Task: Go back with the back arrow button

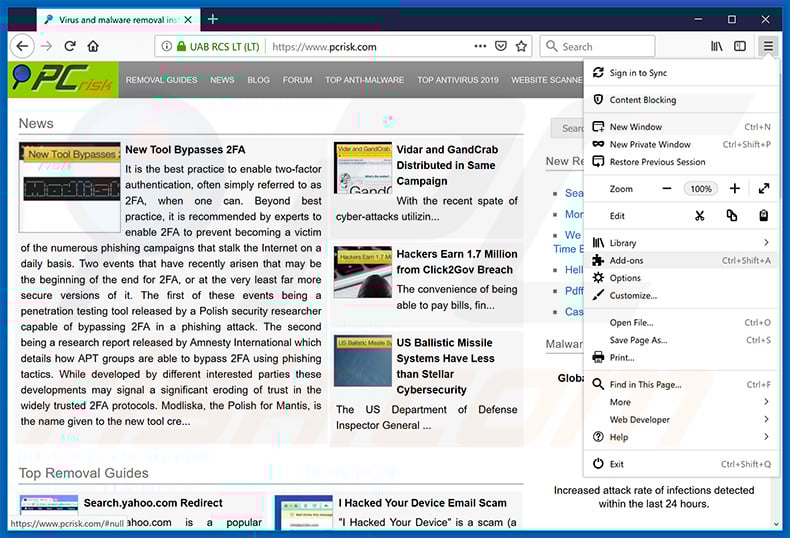Action: pos(22,46)
